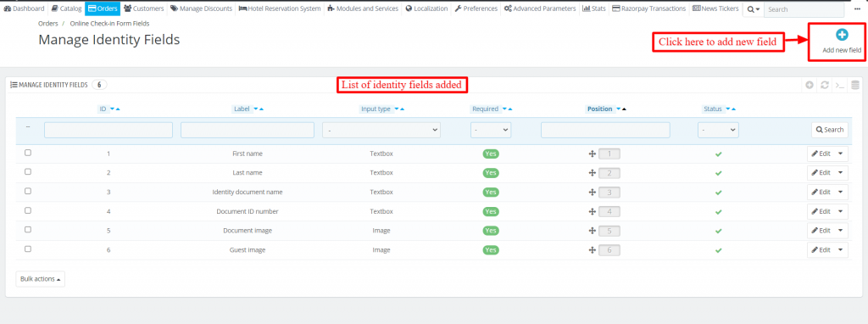The image size is (868, 324).
Task: Open the Required filter dropdown
Action: [491, 130]
